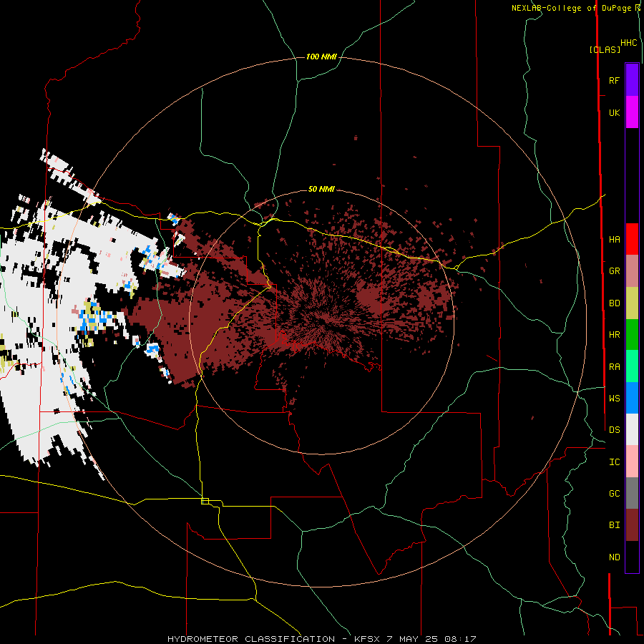
Task: Click the small yellow square highway junction marker
Action: [205, 501]
